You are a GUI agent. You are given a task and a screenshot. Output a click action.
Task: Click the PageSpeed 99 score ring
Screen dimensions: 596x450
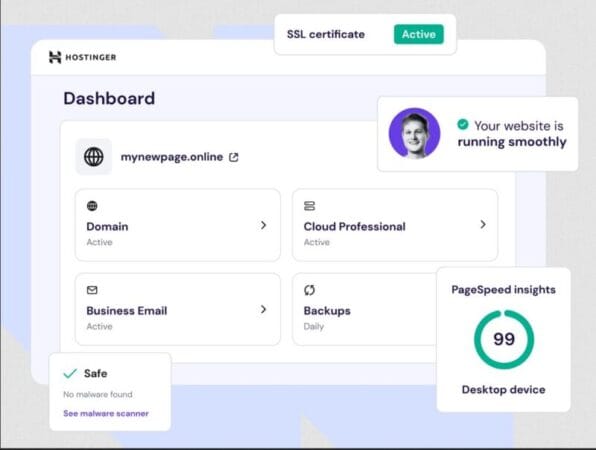pyautogui.click(x=504, y=339)
